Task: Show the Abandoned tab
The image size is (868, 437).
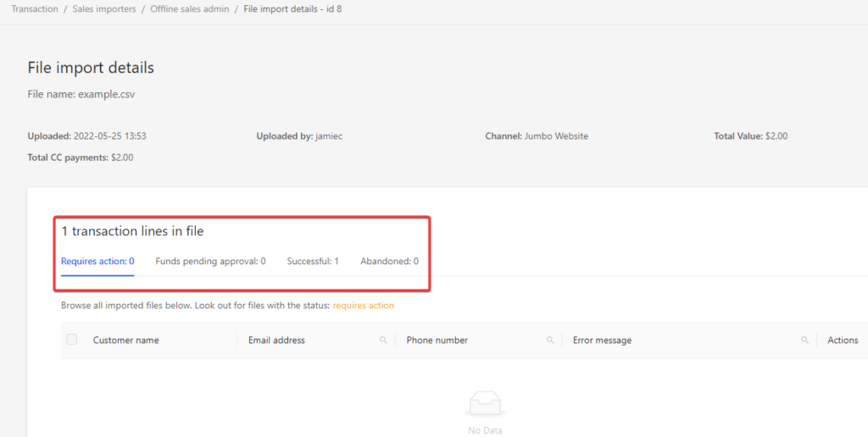Action: tap(389, 262)
